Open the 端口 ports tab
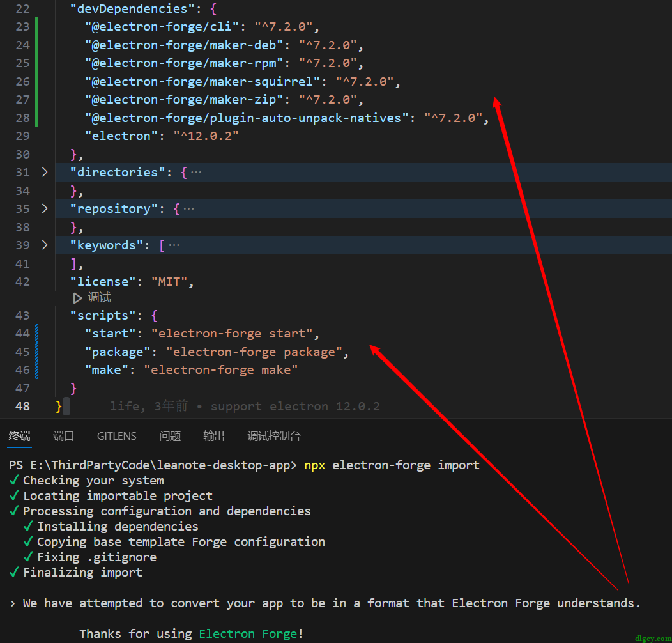The height and width of the screenshot is (643, 672). pos(63,437)
